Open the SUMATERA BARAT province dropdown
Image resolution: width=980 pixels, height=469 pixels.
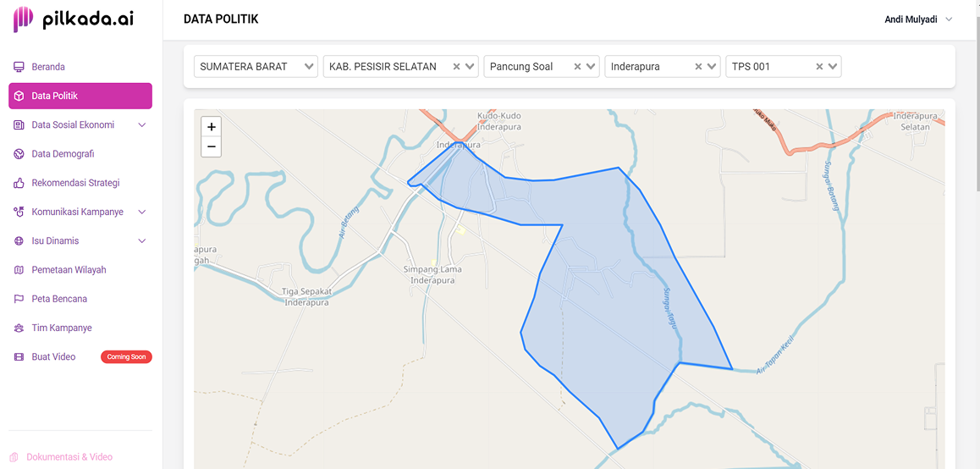pos(309,67)
